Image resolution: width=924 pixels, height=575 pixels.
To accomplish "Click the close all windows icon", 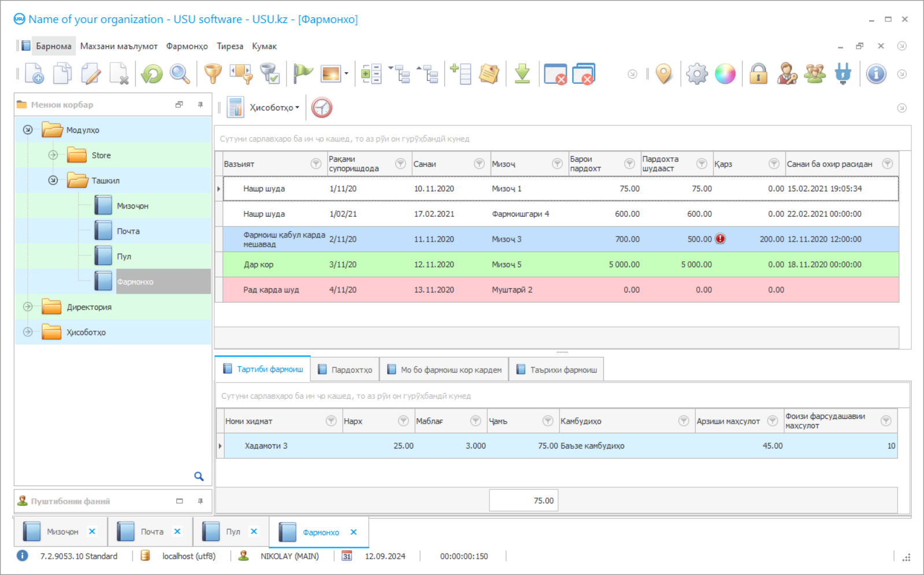I will click(584, 74).
